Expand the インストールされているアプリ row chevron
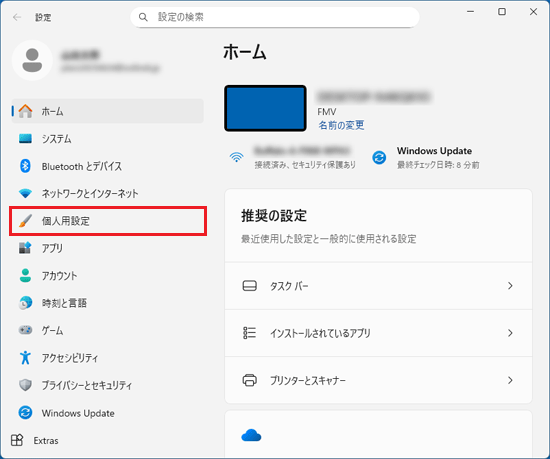550x459 pixels. pyautogui.click(x=510, y=333)
